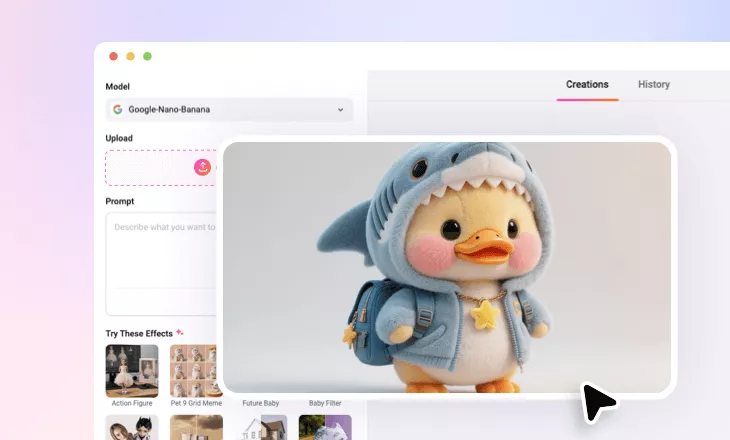Click the sparkle icon beside Try These Effects
The height and width of the screenshot is (440, 730).
(180, 333)
